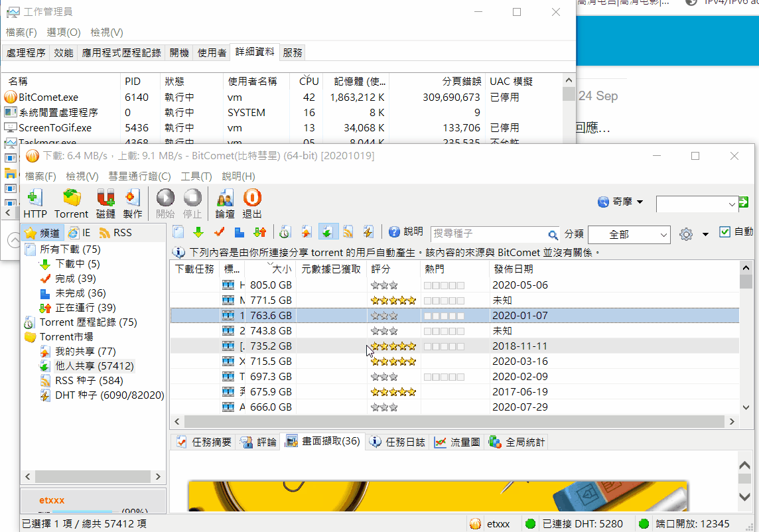Open the 分類 全部 category dropdown
Image resolution: width=759 pixels, height=532 pixels.
629,235
